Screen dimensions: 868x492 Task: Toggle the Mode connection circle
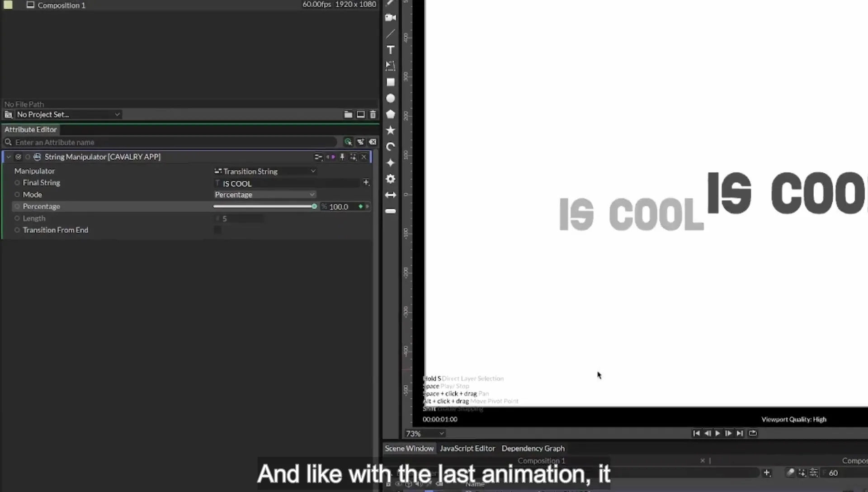[17, 194]
